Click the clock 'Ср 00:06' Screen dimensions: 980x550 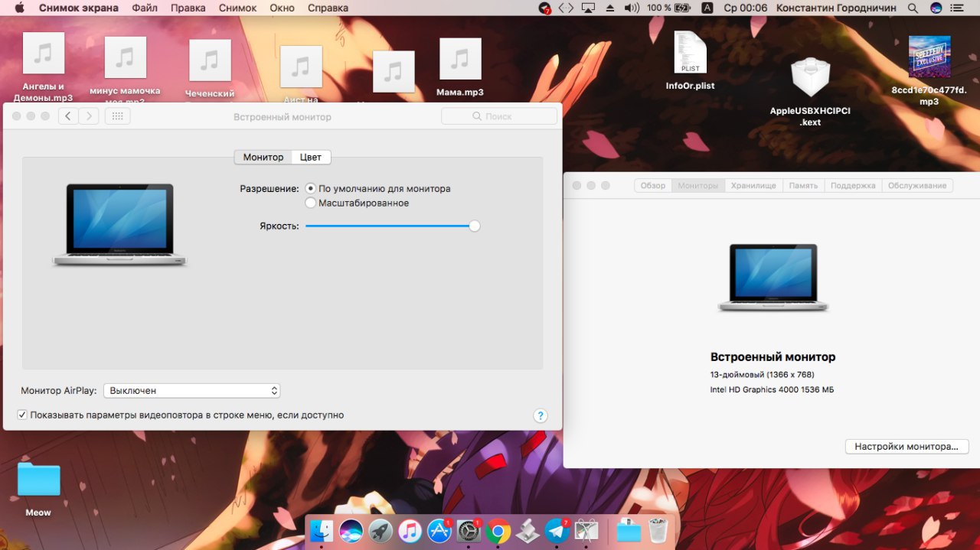tap(745, 8)
